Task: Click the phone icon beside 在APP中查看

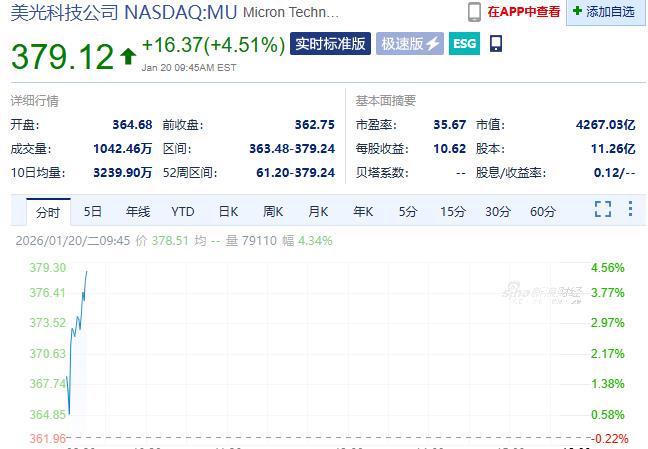Action: pos(474,12)
